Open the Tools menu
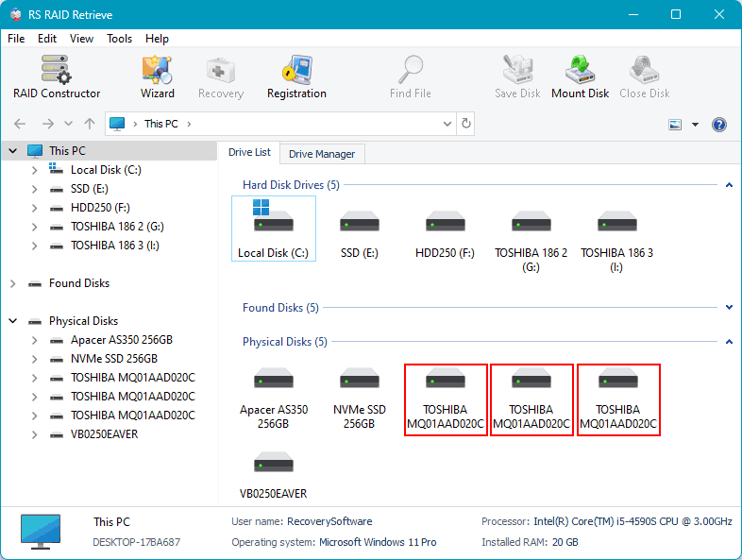This screenshot has width=742, height=560. (x=119, y=39)
